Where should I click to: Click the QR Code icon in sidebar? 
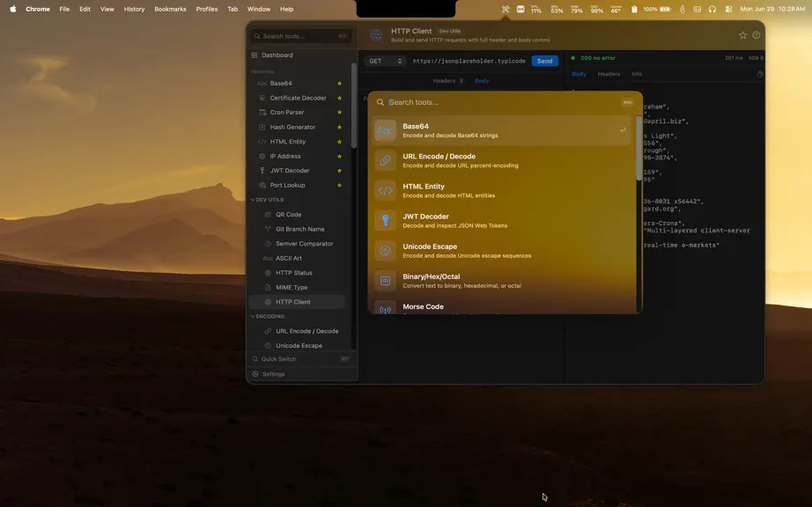[x=268, y=214]
